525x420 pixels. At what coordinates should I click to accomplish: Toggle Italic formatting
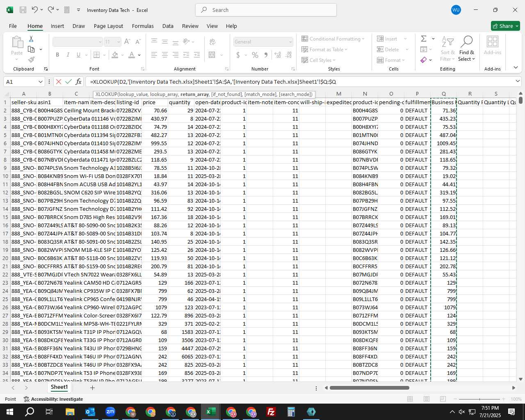(68, 55)
